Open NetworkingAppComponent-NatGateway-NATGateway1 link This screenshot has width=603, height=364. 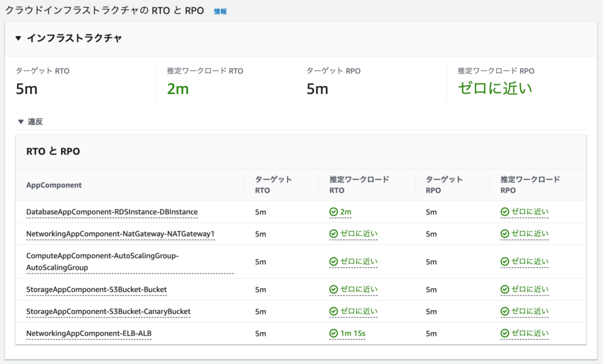121,233
